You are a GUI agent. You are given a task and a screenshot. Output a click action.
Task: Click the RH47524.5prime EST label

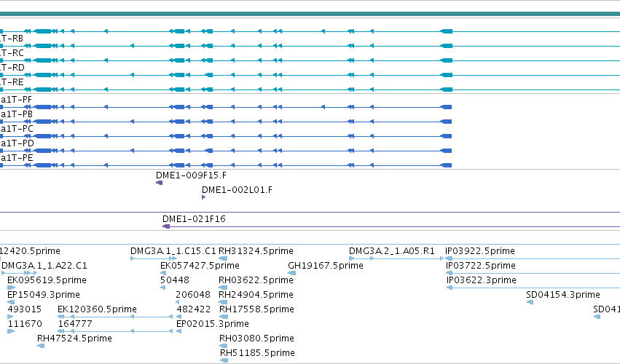pos(74,339)
